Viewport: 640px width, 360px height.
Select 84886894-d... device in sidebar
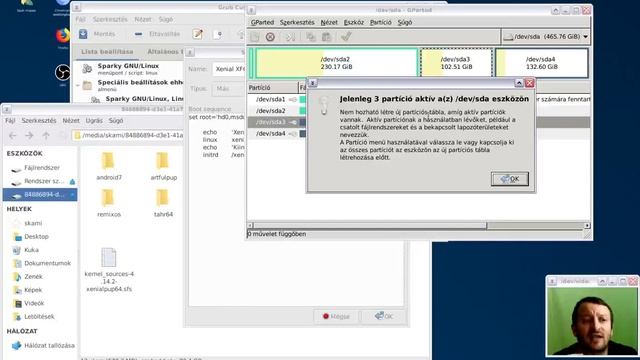39,195
